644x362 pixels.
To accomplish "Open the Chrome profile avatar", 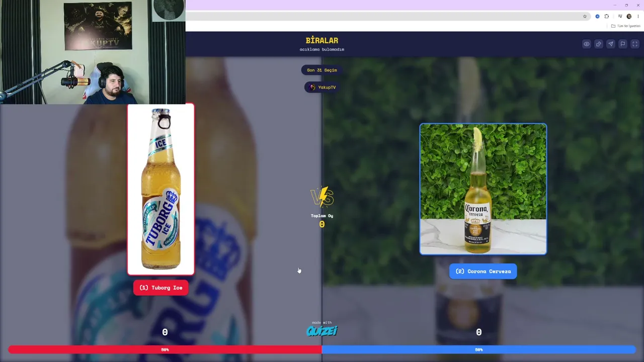I will coord(629,17).
